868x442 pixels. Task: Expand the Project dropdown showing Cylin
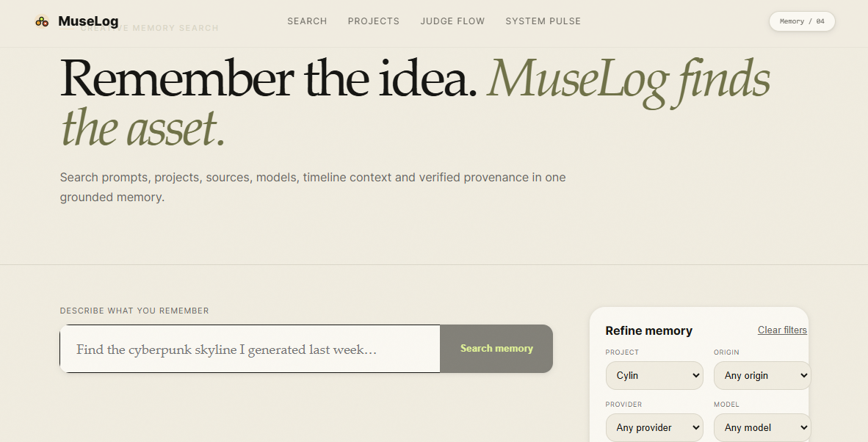[654, 376]
